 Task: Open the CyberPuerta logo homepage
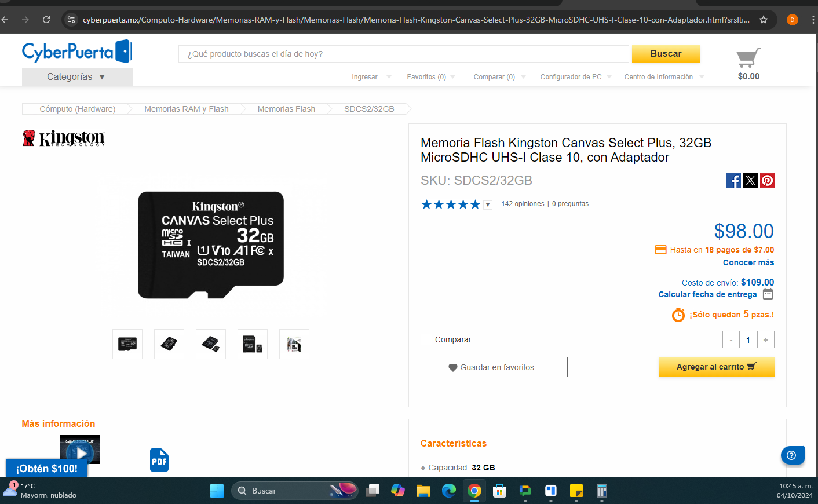click(77, 52)
